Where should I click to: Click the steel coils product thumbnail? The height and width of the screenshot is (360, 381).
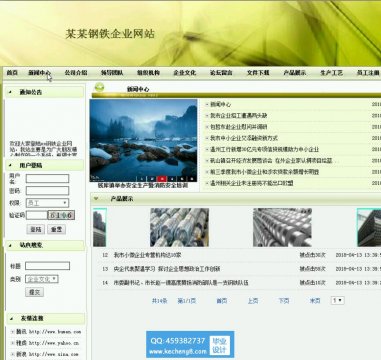[179, 227]
